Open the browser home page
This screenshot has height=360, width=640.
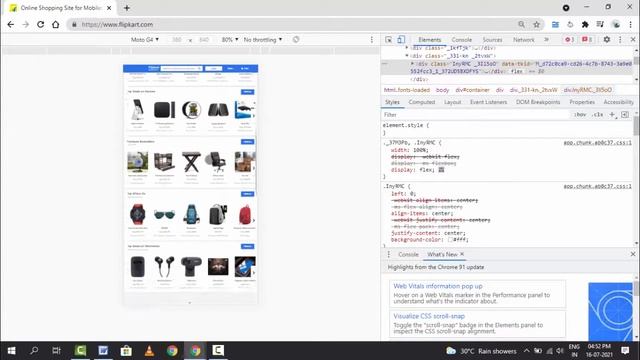pos(56,24)
